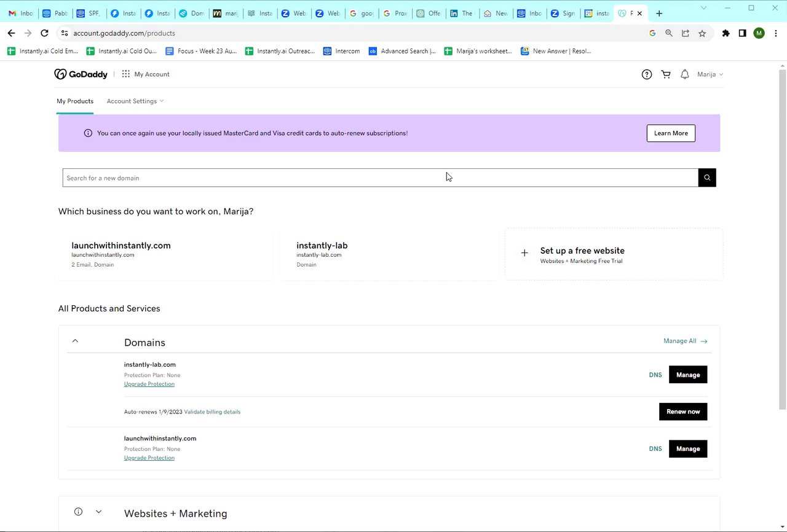Click Upgrade Protection under launchwithinstantly.com
787x532 pixels.
pyautogui.click(x=149, y=458)
